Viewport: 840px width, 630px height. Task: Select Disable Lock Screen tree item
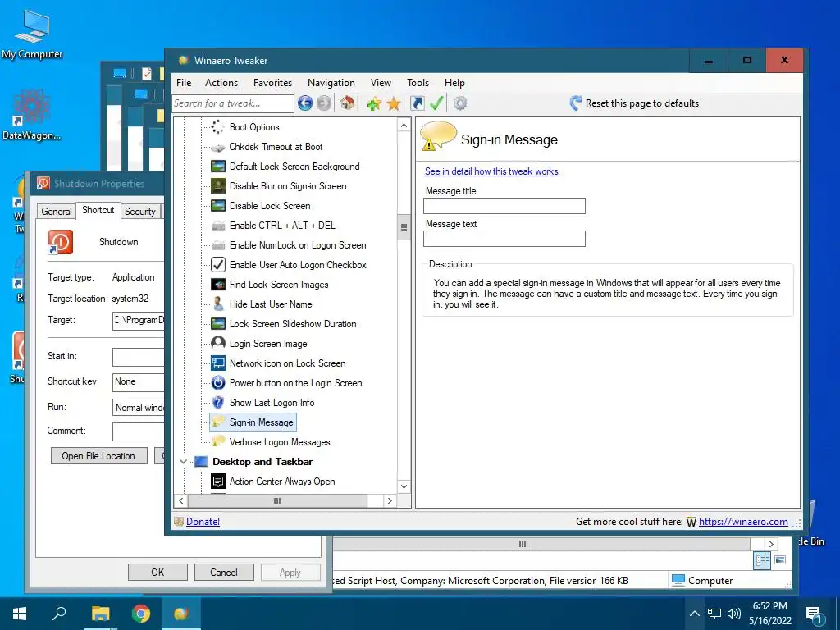(x=269, y=206)
